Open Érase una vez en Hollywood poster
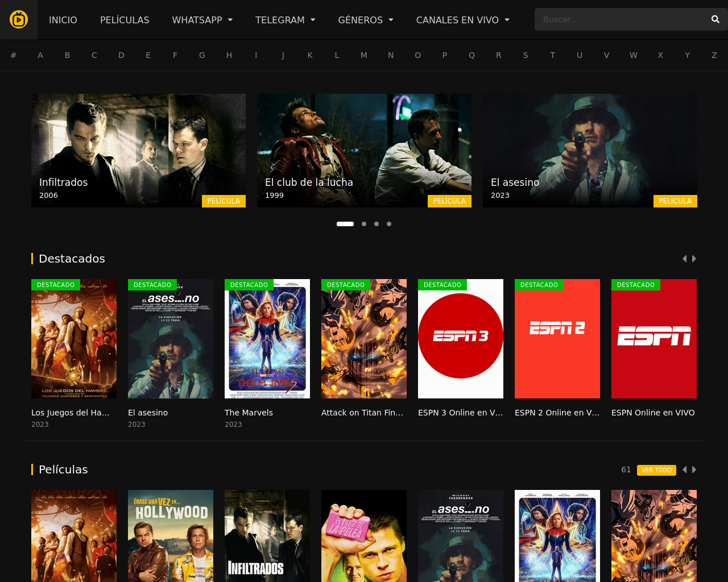 pos(171,536)
